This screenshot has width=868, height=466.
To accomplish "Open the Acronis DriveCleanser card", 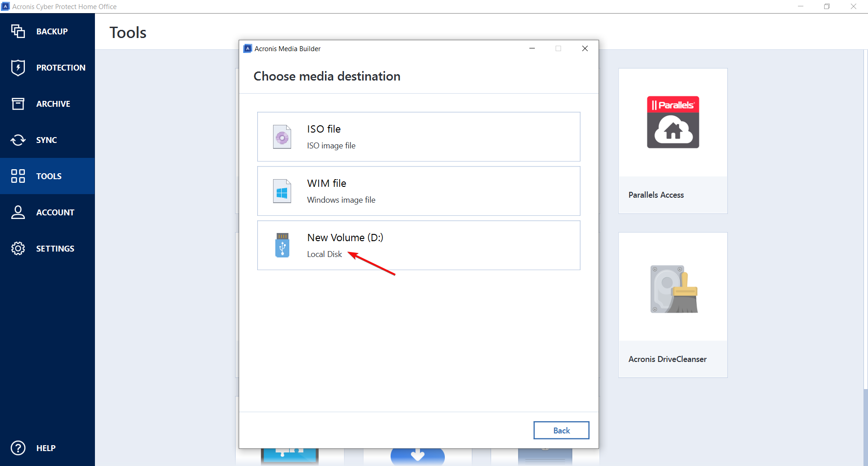I will click(673, 305).
